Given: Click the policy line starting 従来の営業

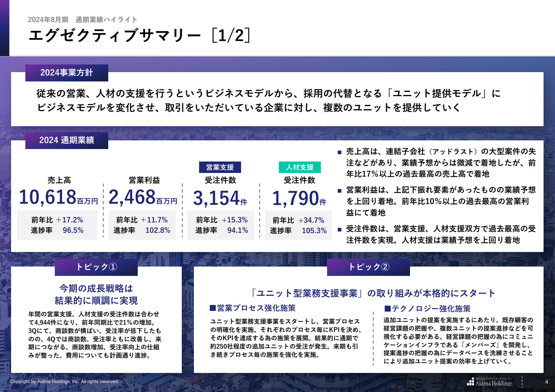Looking at the screenshot, I should coord(268,94).
